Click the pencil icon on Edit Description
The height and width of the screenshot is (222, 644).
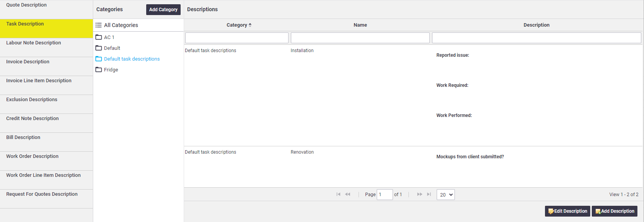click(x=551, y=211)
